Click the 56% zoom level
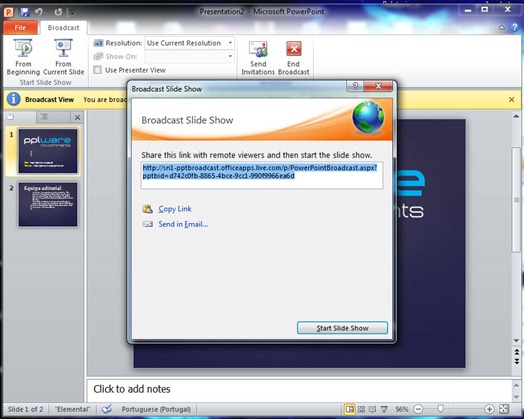This screenshot has height=419, width=524. (402, 409)
